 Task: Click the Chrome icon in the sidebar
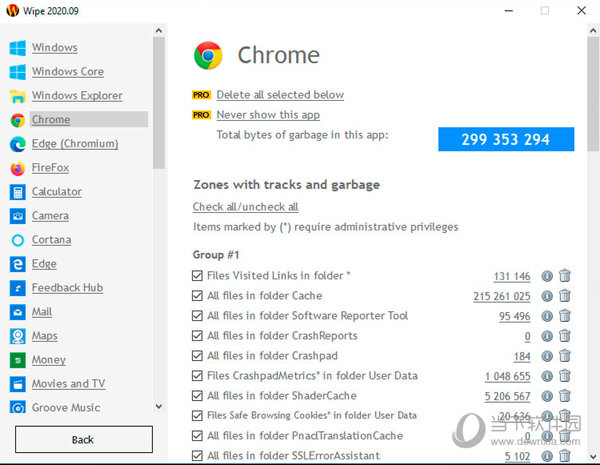[18, 120]
